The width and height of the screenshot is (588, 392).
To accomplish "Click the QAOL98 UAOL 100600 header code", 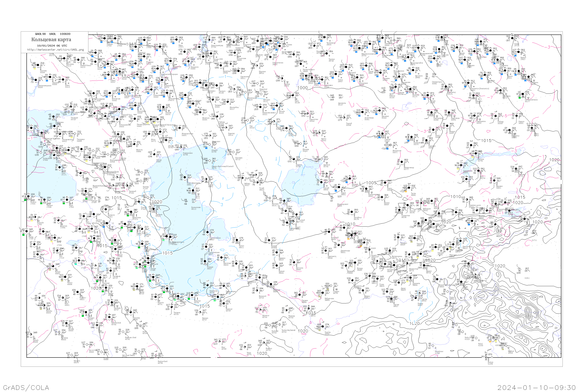I will pos(53,34).
